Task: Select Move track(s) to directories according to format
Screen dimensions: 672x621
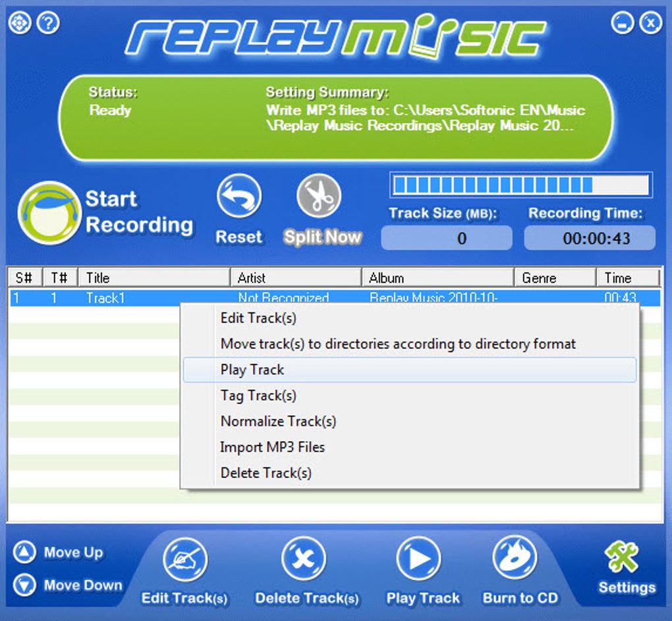Action: tap(410, 344)
